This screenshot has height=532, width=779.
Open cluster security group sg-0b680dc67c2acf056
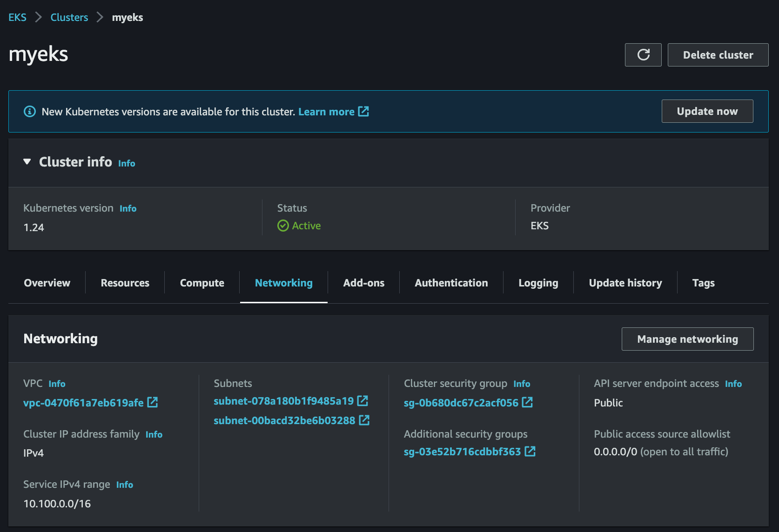coord(461,403)
